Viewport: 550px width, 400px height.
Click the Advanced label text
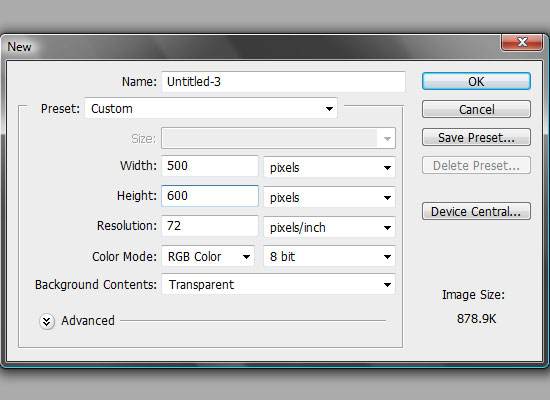point(88,321)
